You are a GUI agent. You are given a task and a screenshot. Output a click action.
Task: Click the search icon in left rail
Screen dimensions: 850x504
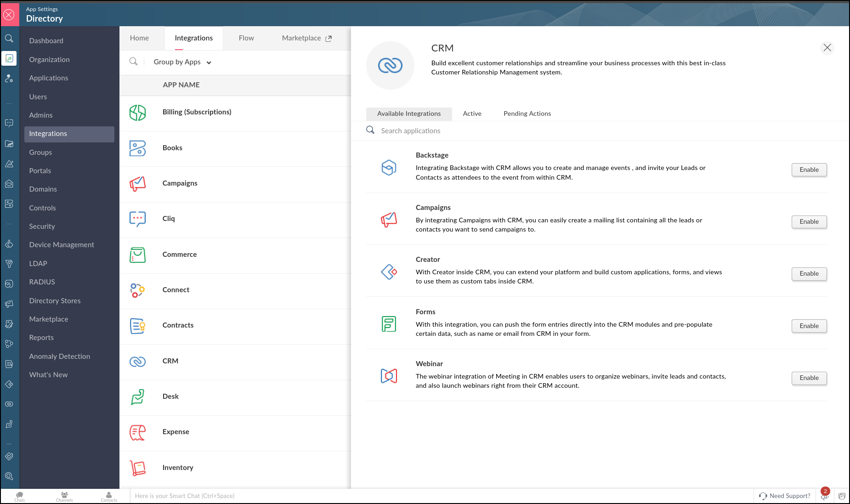tap(9, 38)
